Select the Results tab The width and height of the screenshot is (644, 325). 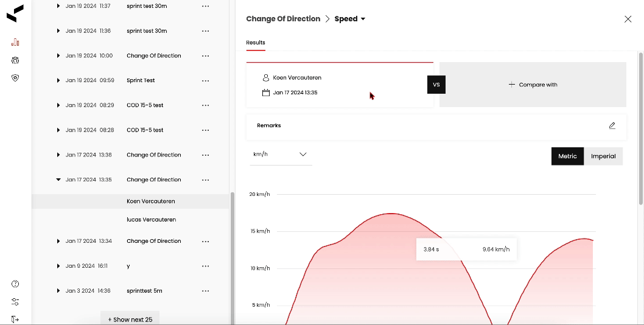point(256,43)
